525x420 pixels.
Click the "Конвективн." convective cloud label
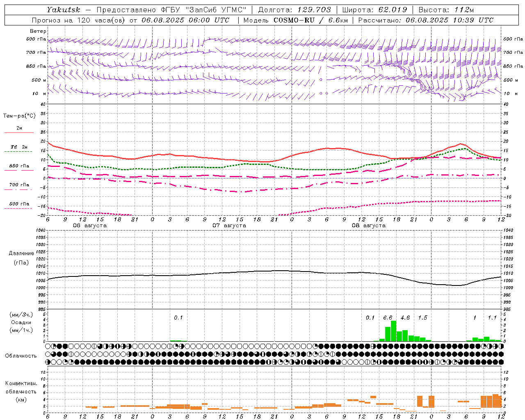click(21, 383)
